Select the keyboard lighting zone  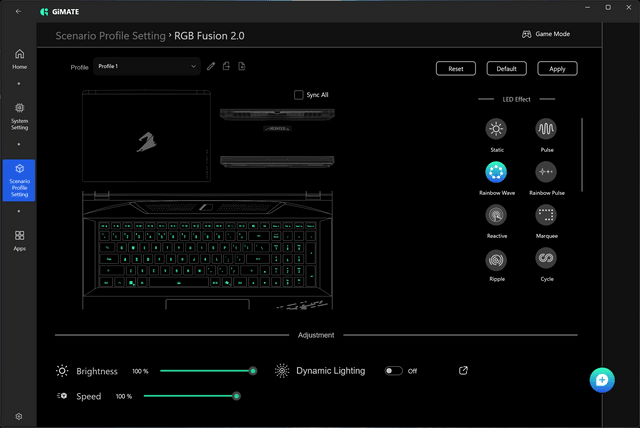pyautogui.click(x=207, y=254)
